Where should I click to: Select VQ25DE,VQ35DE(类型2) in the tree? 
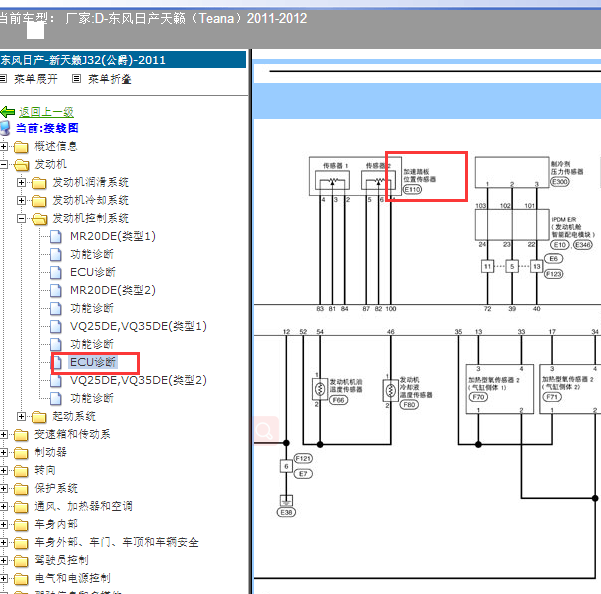tap(138, 380)
